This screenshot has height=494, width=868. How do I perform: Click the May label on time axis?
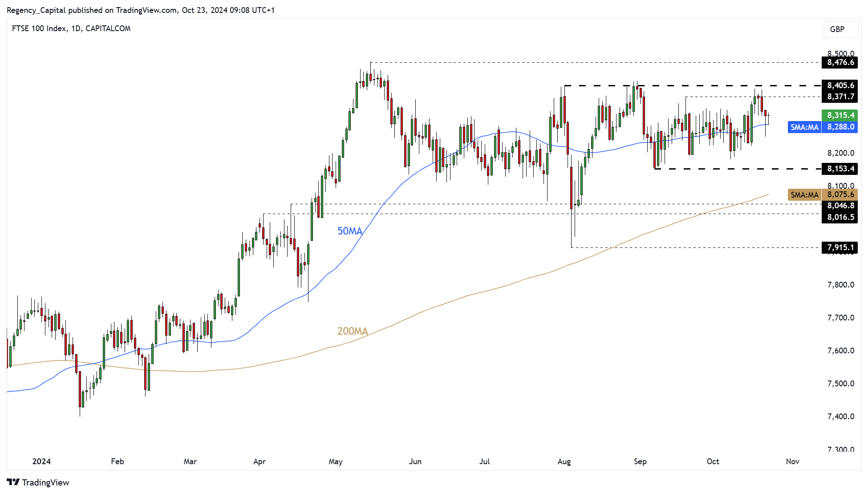point(336,462)
